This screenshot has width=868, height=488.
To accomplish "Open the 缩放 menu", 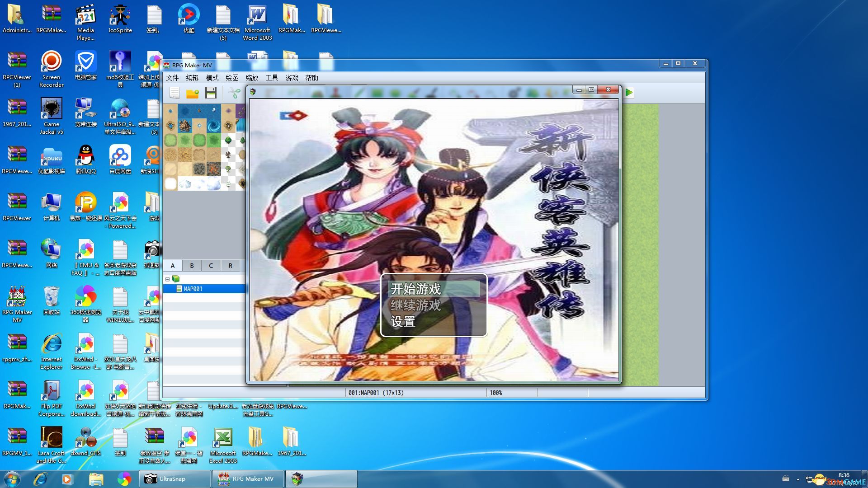I will 252,78.
